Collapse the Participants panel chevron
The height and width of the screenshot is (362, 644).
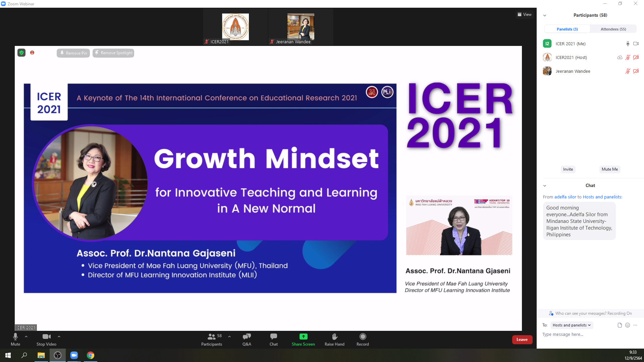click(x=545, y=15)
